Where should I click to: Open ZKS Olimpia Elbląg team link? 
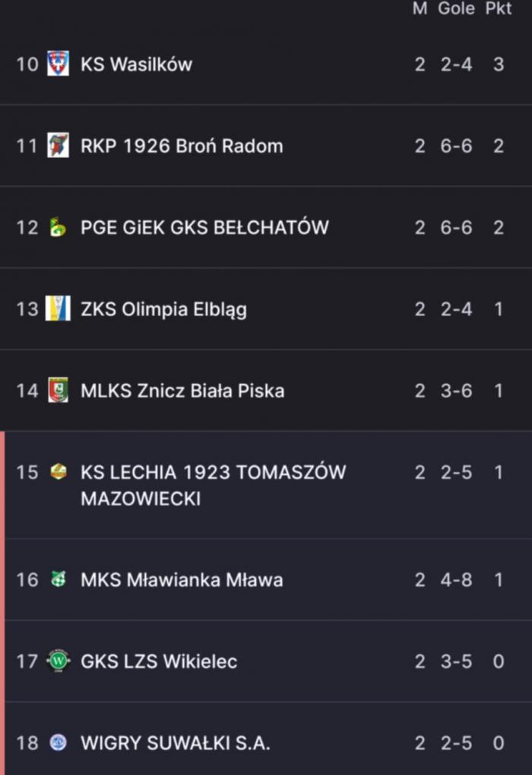[x=163, y=308]
